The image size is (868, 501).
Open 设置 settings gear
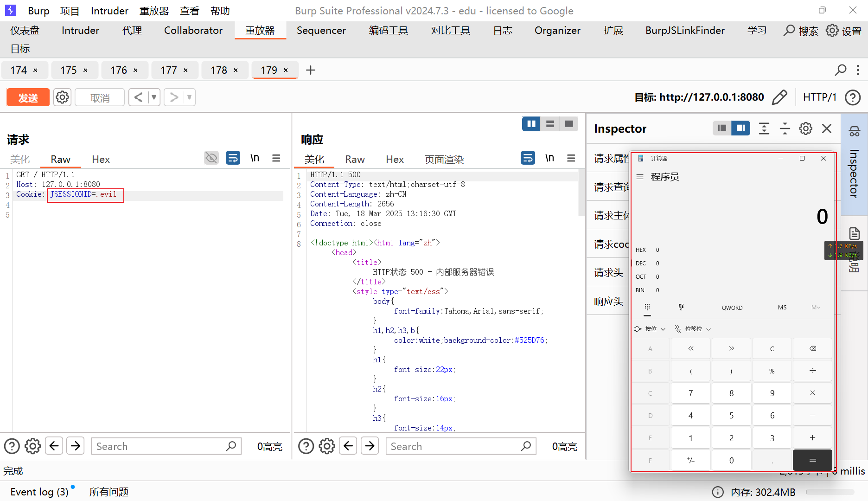(844, 31)
